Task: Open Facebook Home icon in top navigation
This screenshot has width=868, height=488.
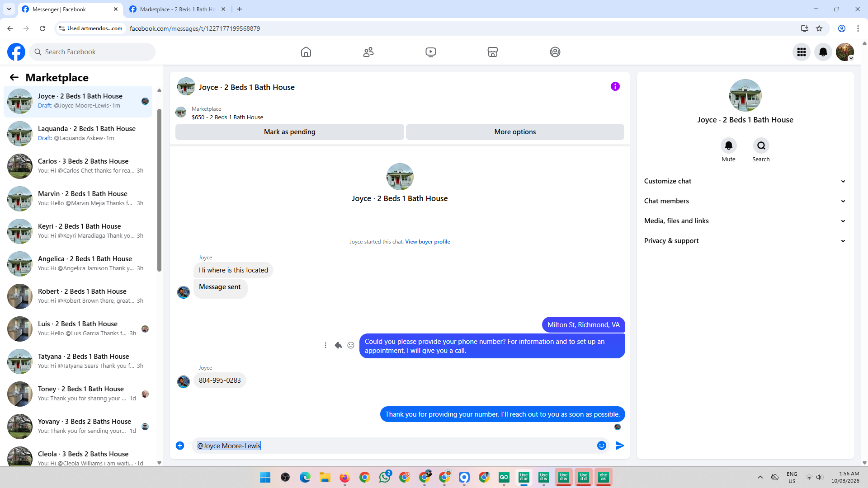Action: [306, 52]
